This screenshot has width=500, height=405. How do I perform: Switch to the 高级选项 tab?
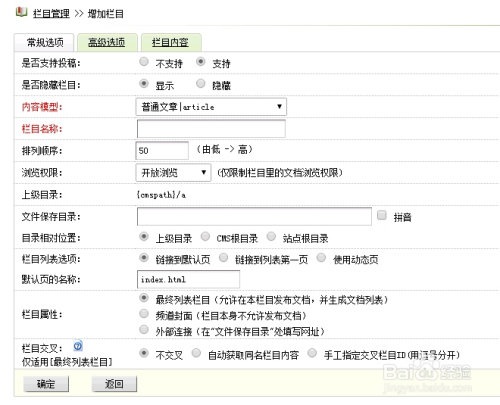pyautogui.click(x=107, y=42)
